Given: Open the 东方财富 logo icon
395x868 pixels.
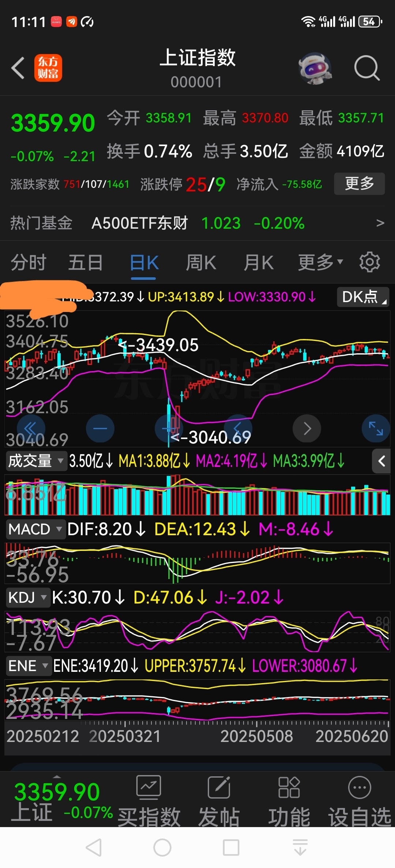Looking at the screenshot, I should 48,68.
